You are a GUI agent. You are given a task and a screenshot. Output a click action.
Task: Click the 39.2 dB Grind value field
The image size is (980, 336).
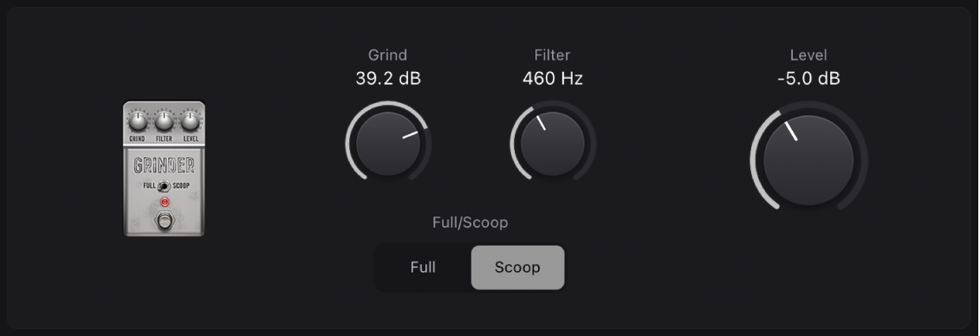388,79
